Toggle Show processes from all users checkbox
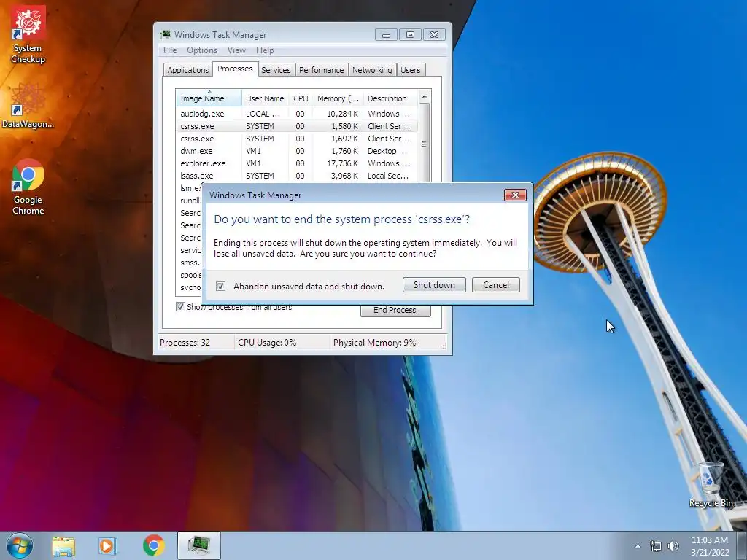The image size is (747, 560). tap(181, 307)
